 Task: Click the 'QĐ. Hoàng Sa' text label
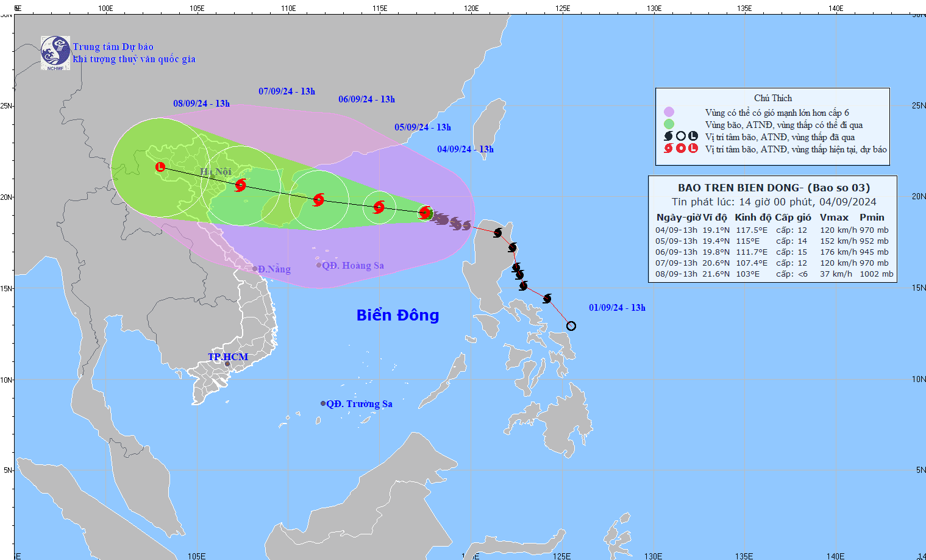pyautogui.click(x=353, y=266)
